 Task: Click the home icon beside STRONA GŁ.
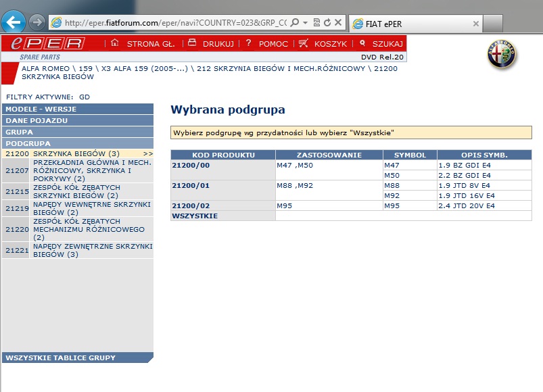115,43
